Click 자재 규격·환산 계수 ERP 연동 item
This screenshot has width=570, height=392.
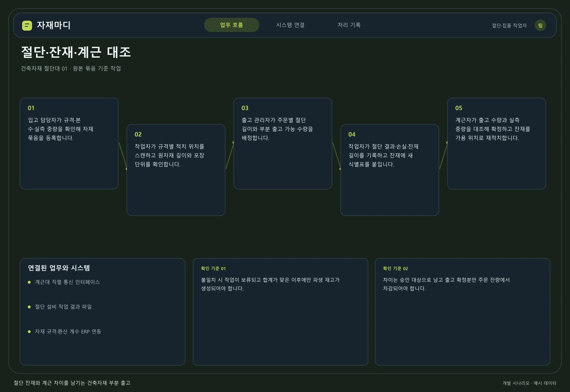pyautogui.click(x=68, y=331)
